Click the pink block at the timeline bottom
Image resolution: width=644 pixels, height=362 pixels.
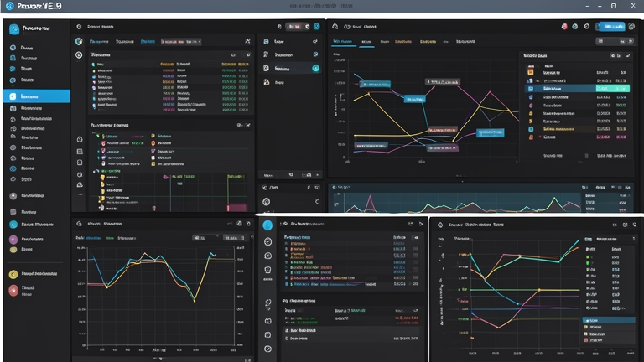coord(237,208)
